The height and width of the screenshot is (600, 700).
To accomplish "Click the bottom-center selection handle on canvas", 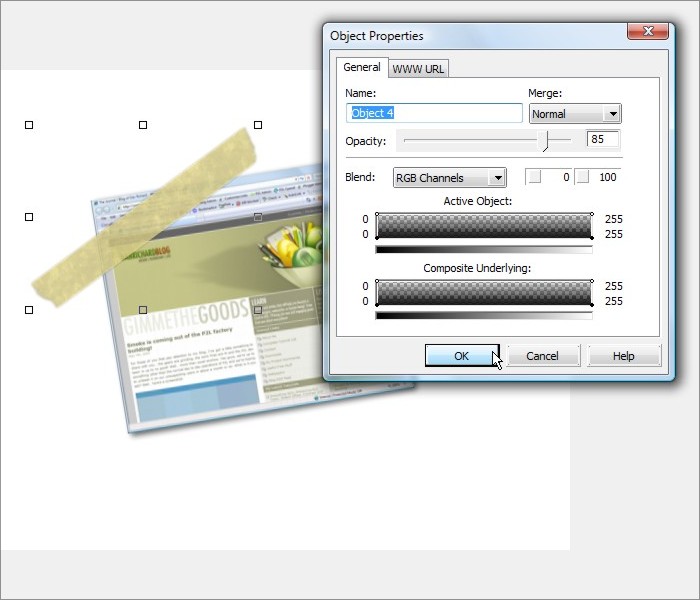I will click(x=143, y=310).
